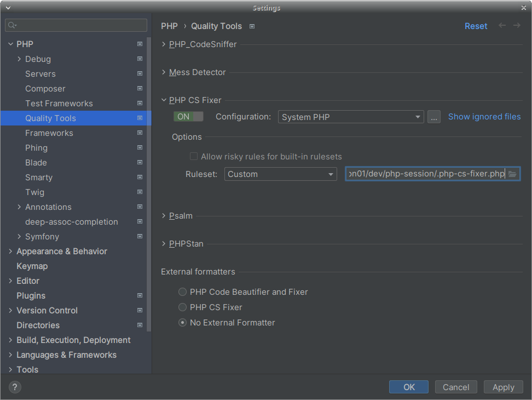Expand the Symfony tree node
532x400 pixels.
tap(19, 236)
